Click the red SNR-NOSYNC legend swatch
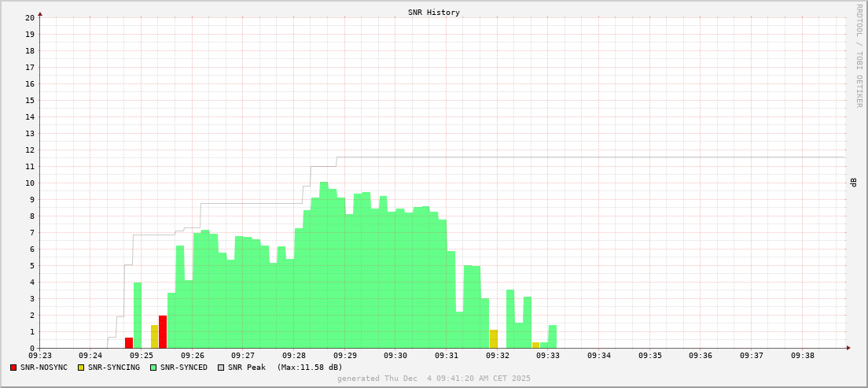868x388 pixels. click(13, 368)
